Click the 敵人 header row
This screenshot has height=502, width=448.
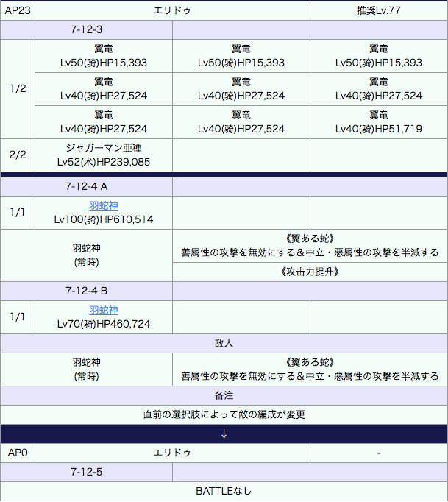[x=224, y=344]
